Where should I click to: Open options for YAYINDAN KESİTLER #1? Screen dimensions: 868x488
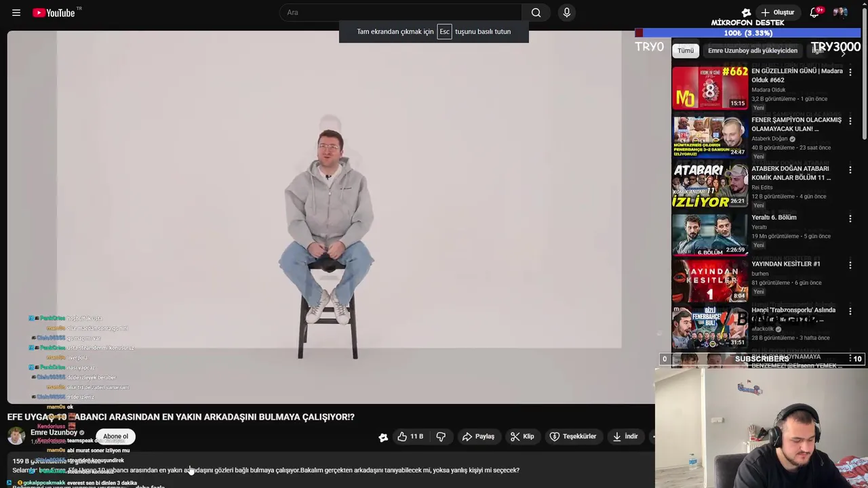click(850, 265)
